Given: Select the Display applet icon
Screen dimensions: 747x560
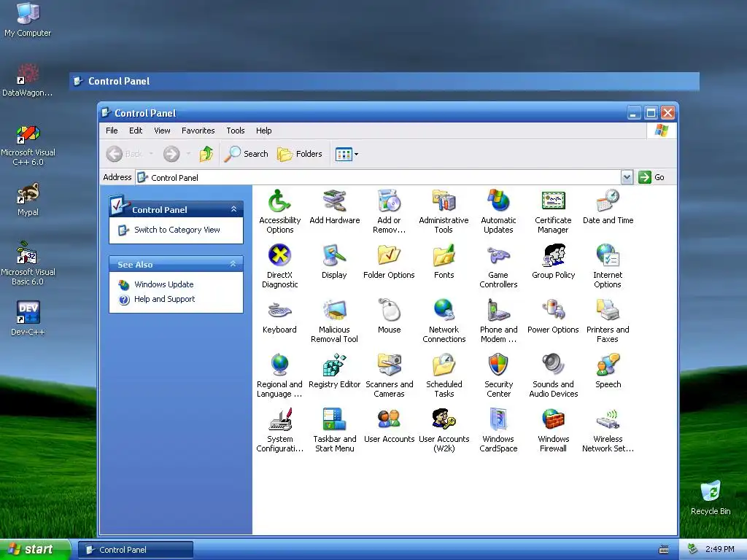Looking at the screenshot, I should (x=334, y=256).
